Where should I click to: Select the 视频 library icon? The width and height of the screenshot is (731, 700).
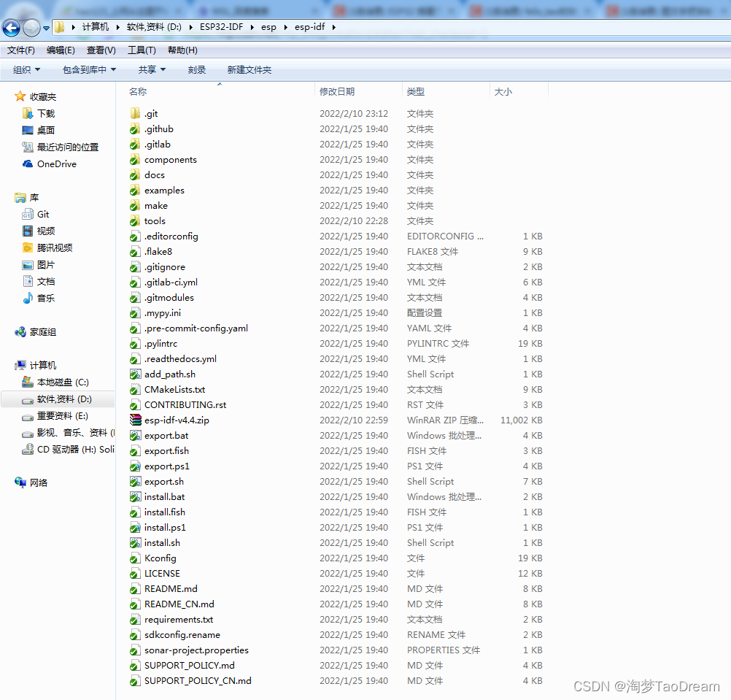[x=28, y=231]
